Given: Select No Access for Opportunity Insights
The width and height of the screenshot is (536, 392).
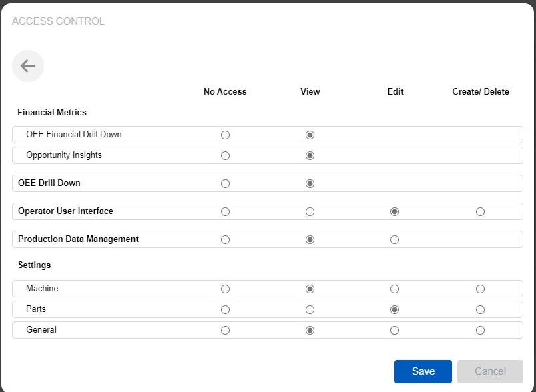Looking at the screenshot, I should coord(225,155).
